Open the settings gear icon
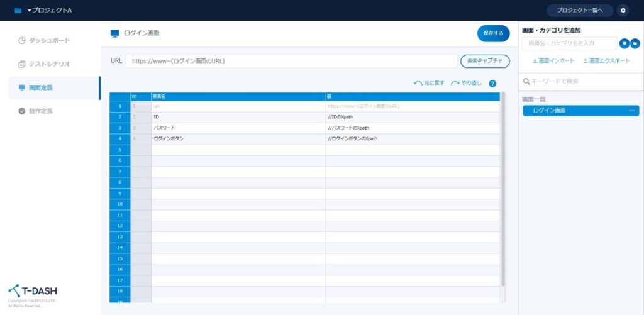Viewport: 644px width, 315px height. coord(623,10)
